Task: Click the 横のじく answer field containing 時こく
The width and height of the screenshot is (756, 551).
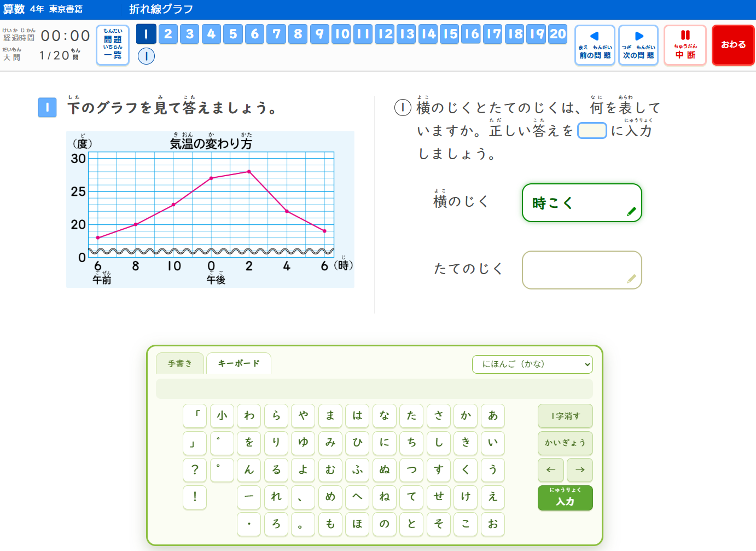Action: 581,203
